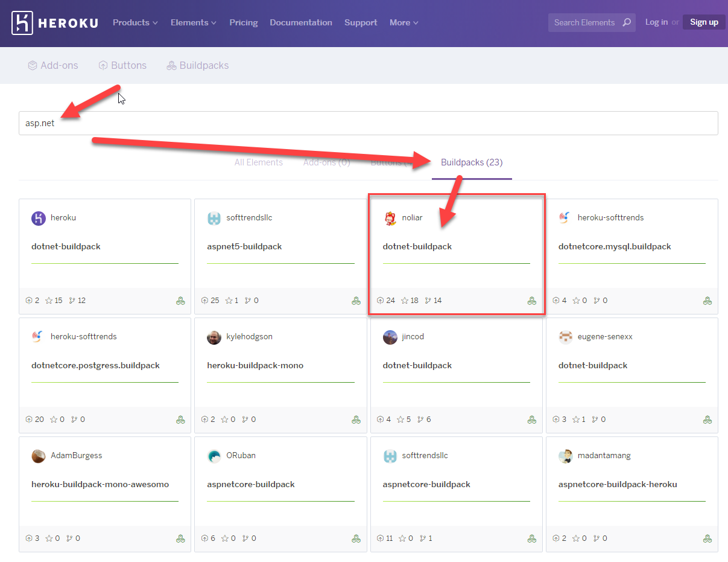Click the author name AdamBurgess
This screenshot has height=562, width=728.
tap(77, 456)
